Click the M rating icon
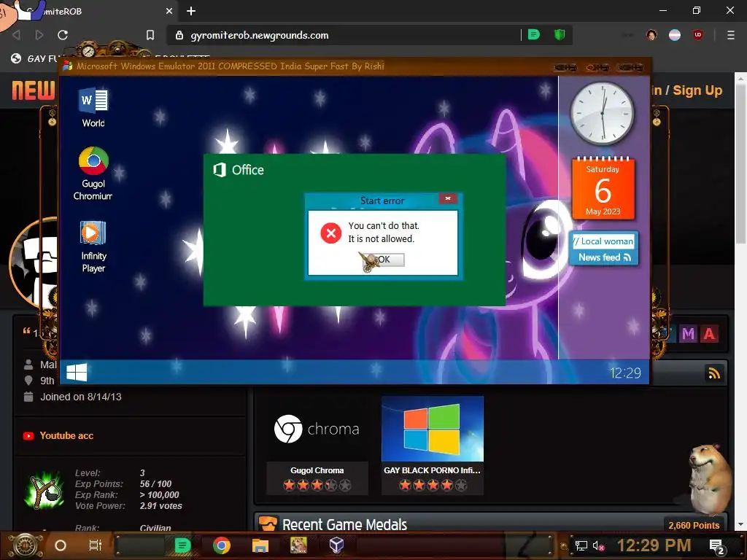The image size is (747, 560). 688,334
